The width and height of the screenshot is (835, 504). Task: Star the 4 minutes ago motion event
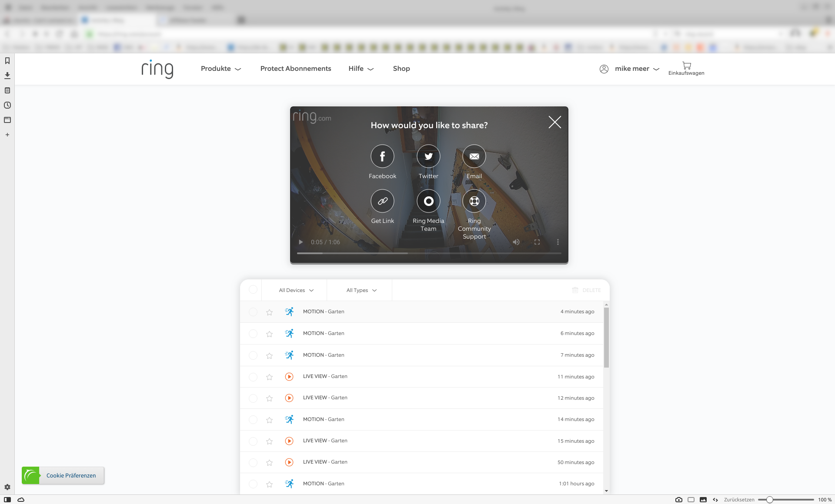pyautogui.click(x=270, y=312)
